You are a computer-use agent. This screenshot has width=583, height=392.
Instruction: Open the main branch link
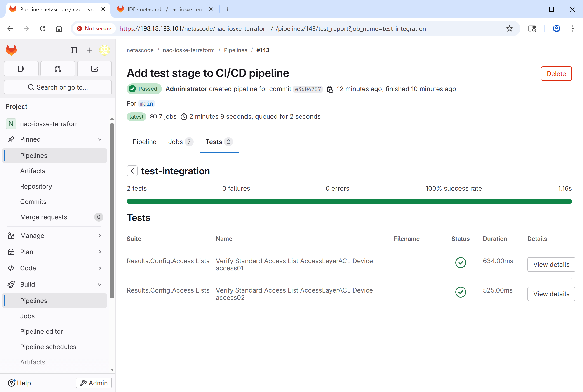pos(146,104)
